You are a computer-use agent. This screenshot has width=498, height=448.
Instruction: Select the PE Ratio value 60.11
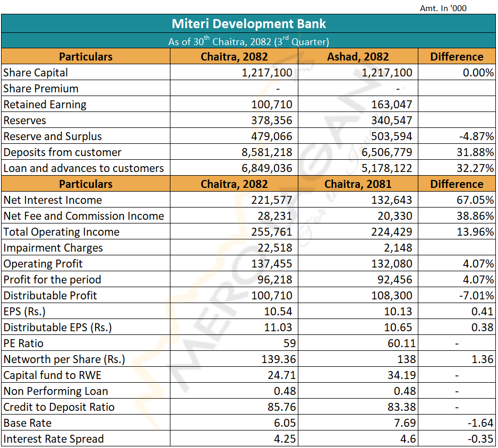[400, 343]
